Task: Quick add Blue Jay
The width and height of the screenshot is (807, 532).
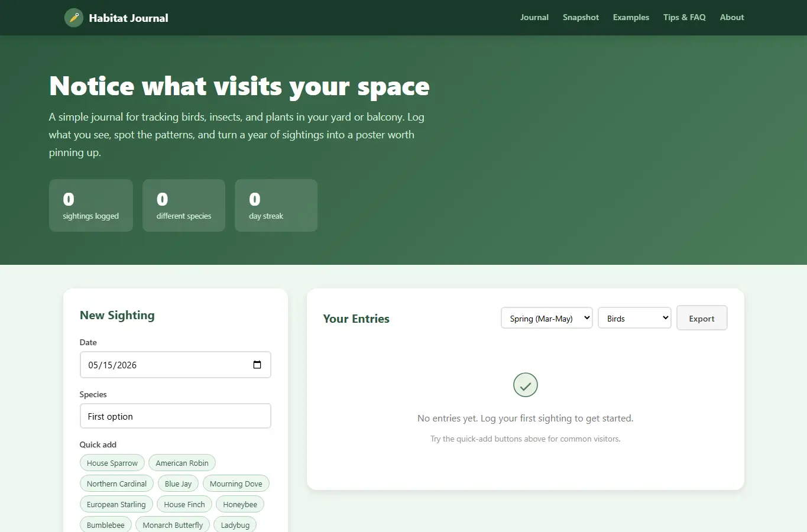Action: [x=178, y=484]
